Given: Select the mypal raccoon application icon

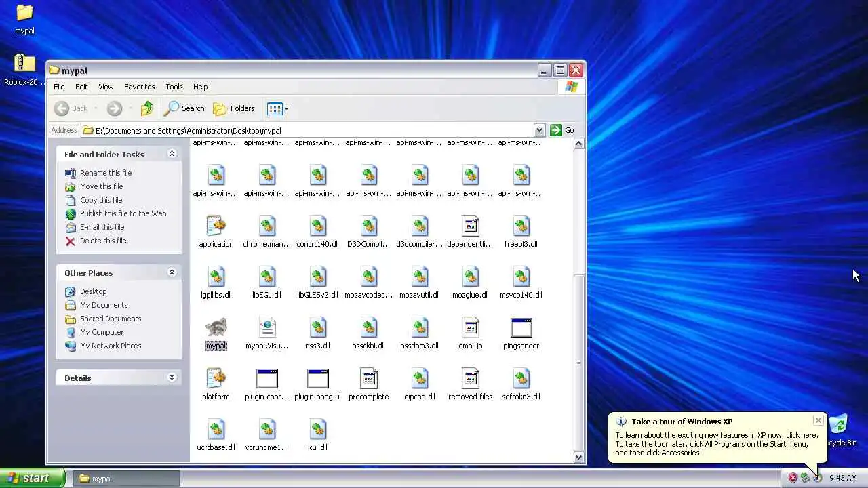Looking at the screenshot, I should pyautogui.click(x=216, y=328).
